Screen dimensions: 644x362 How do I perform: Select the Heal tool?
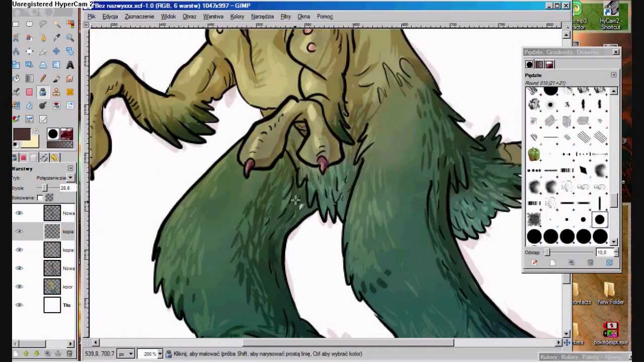coord(70,92)
